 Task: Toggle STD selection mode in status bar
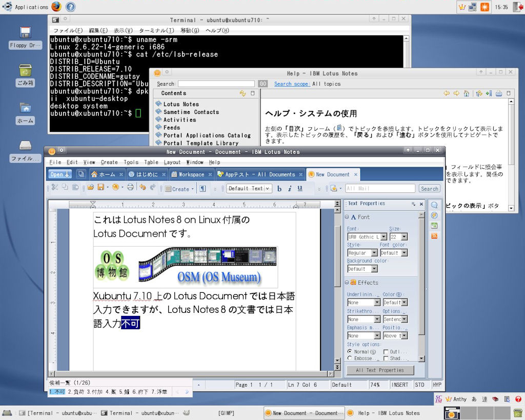click(x=419, y=385)
